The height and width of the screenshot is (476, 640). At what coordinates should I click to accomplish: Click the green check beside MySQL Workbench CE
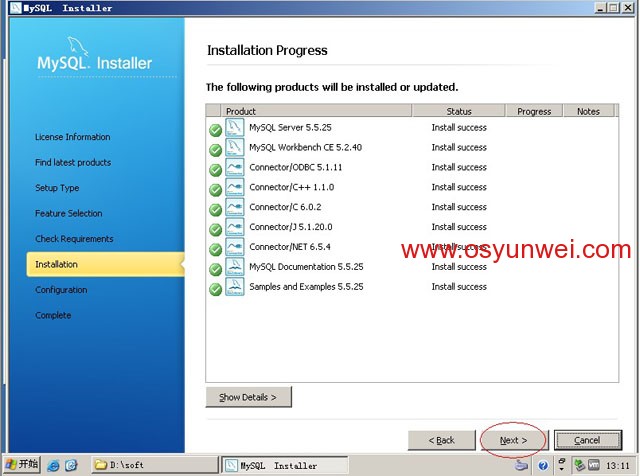pos(215,150)
